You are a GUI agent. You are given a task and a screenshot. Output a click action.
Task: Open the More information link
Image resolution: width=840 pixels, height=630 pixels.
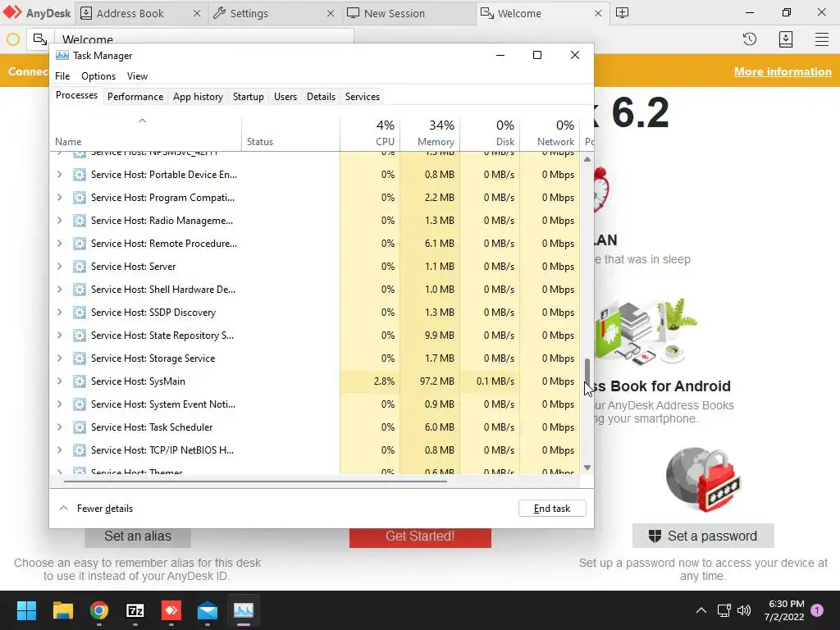(783, 72)
